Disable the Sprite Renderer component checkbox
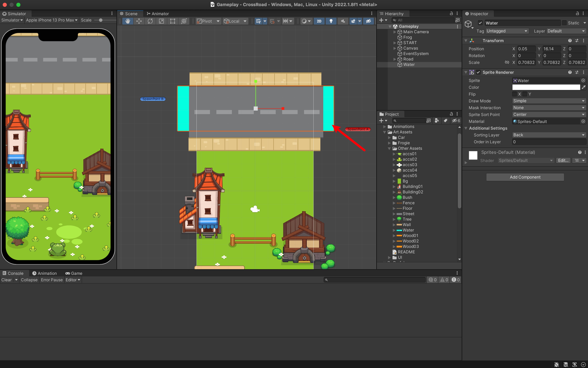Viewport: 588px width, 368px height. pos(478,72)
